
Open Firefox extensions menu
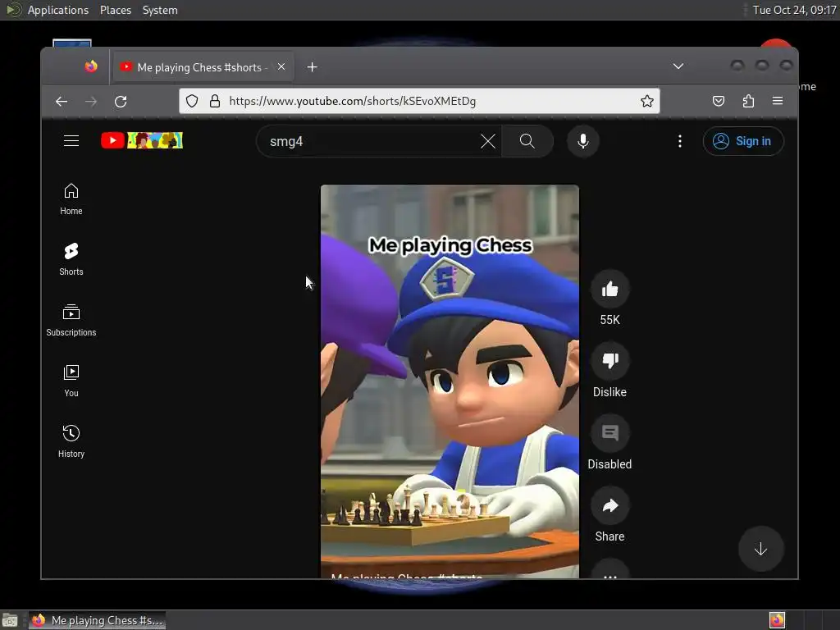[x=748, y=101]
